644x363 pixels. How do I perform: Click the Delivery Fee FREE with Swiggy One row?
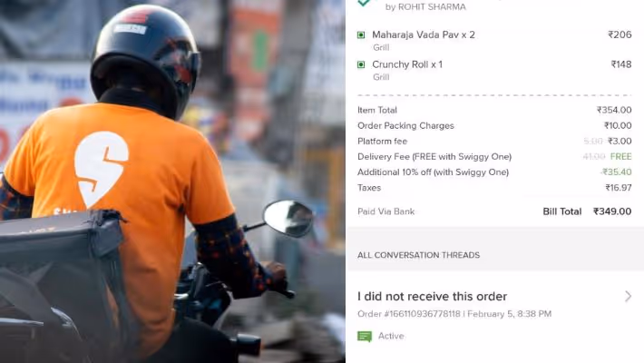pyautogui.click(x=494, y=157)
